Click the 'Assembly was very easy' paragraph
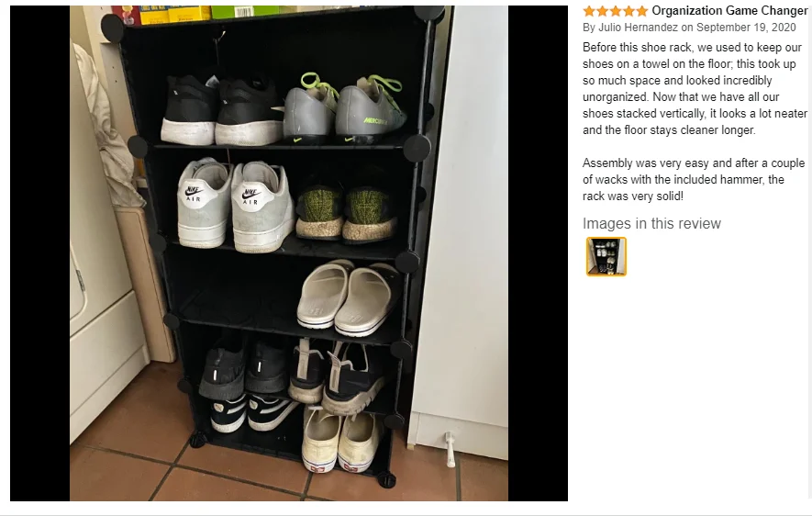 694,179
